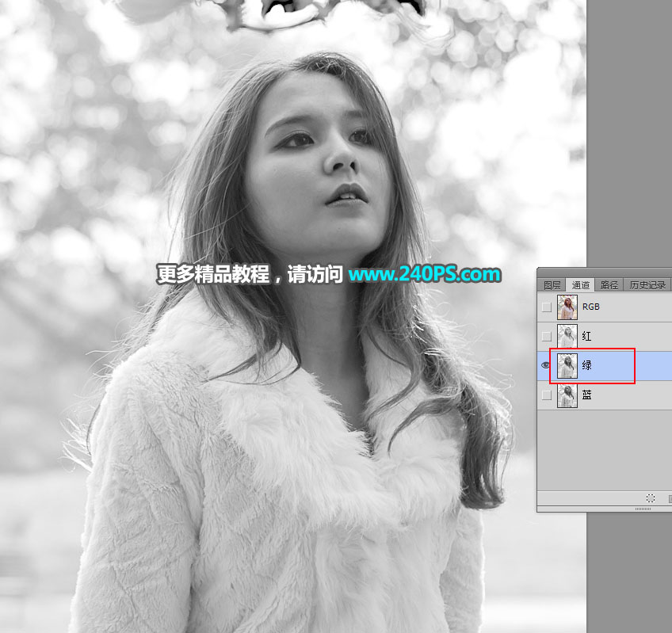Image resolution: width=672 pixels, height=633 pixels.
Task: Load channel as selection dotted-circle icon
Action: [650, 498]
